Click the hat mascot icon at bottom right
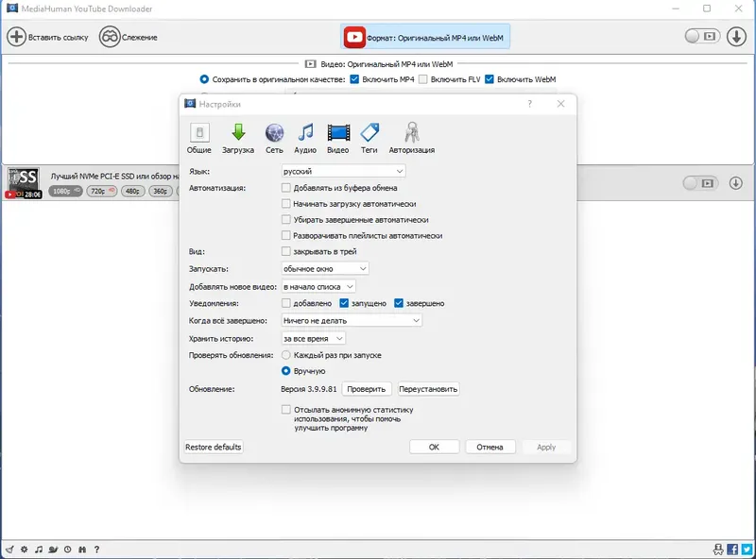756x559 pixels. point(718,550)
